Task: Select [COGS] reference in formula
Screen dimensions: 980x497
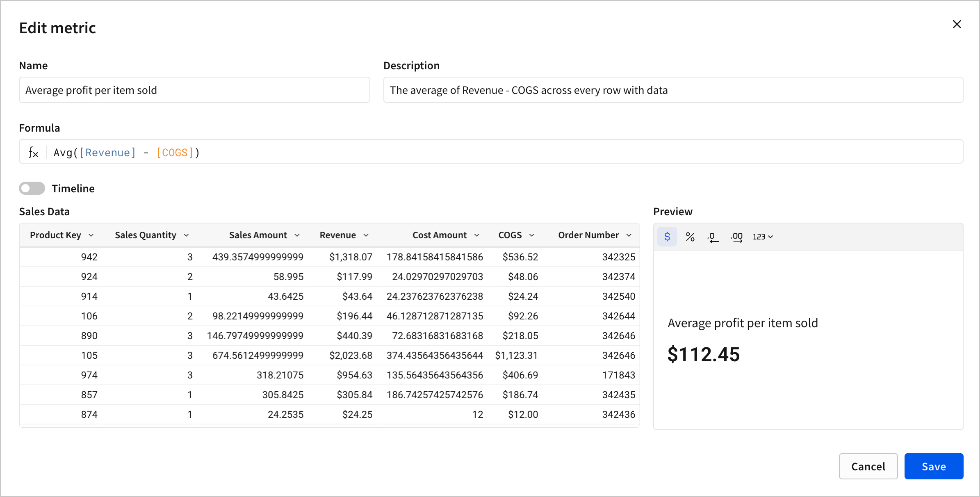Action: 175,153
